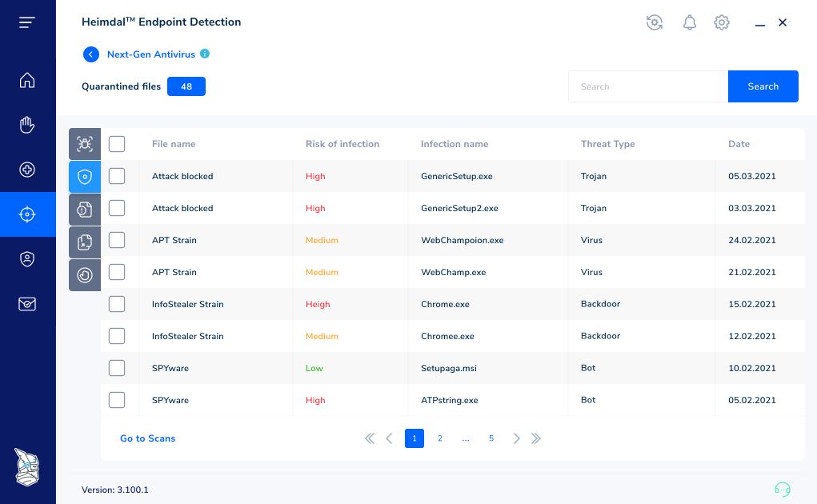Go to the previous page arrow
Viewport: 817px width, 504px height.
click(389, 438)
